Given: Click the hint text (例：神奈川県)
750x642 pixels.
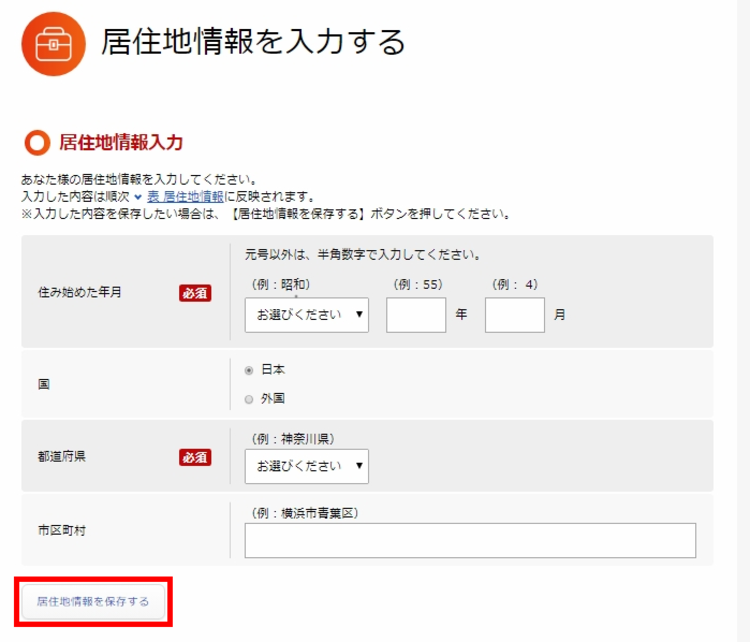Looking at the screenshot, I should click(x=293, y=439).
